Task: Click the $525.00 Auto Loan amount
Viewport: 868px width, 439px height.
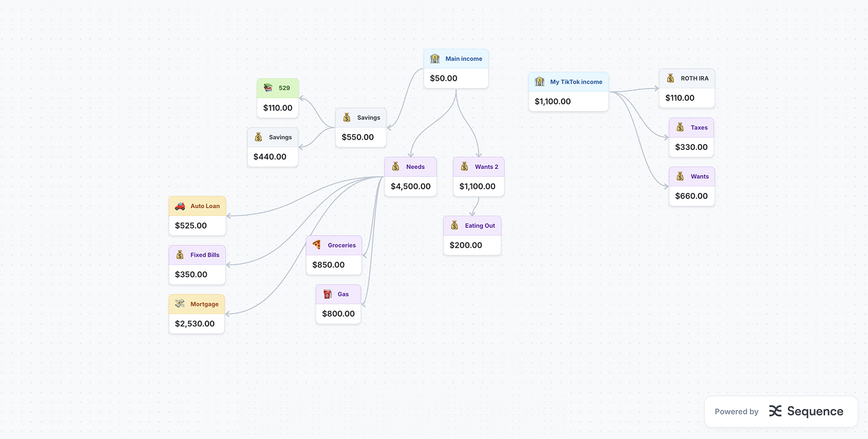Action: point(191,225)
